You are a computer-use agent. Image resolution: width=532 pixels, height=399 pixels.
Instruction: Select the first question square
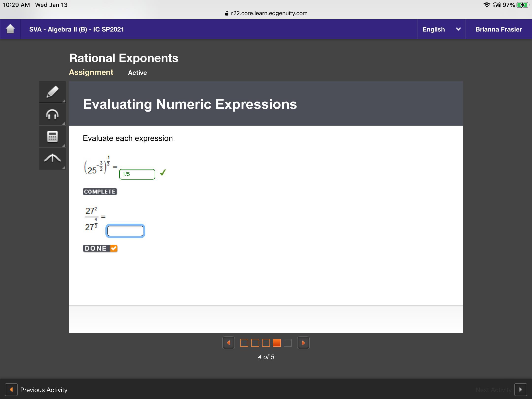pyautogui.click(x=244, y=343)
